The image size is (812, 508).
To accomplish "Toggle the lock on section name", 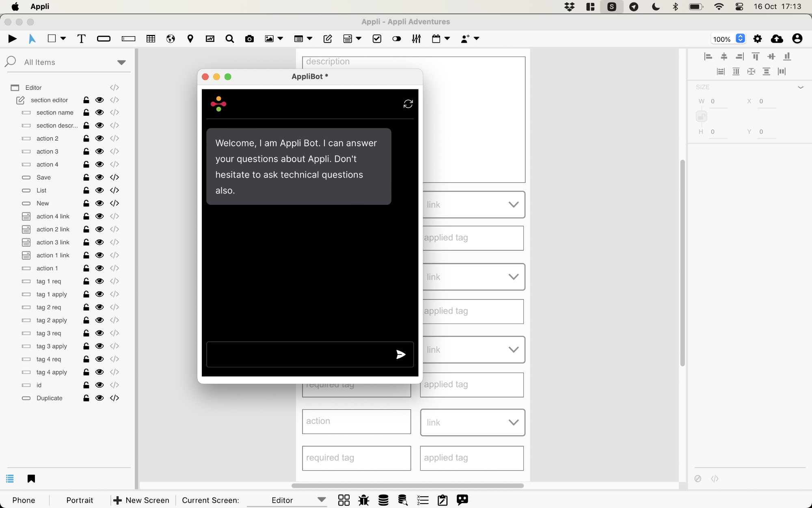I will tap(86, 112).
